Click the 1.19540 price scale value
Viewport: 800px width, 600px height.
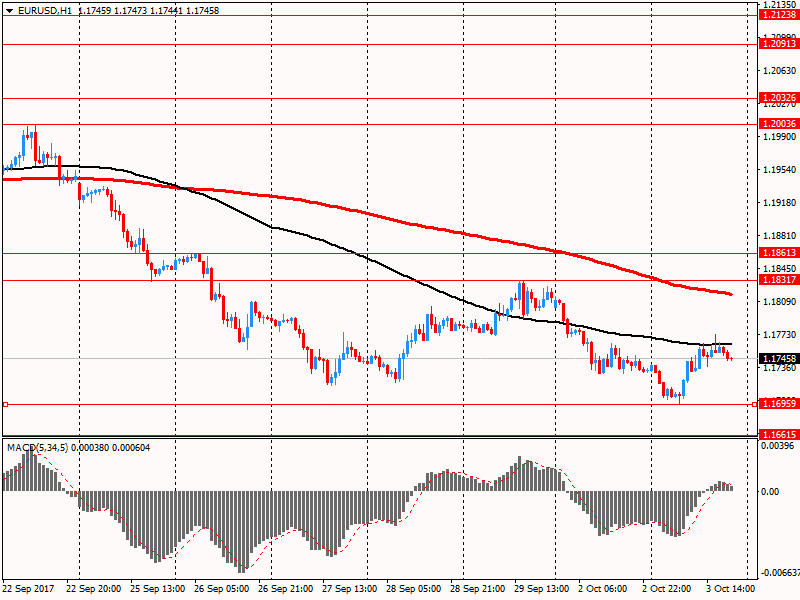(x=780, y=169)
